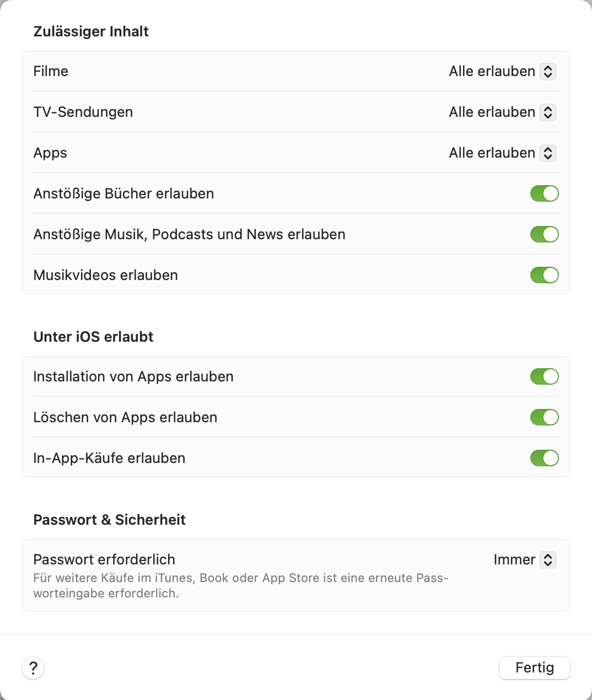This screenshot has width=592, height=700.
Task: Open the help question mark button
Action: click(x=33, y=668)
